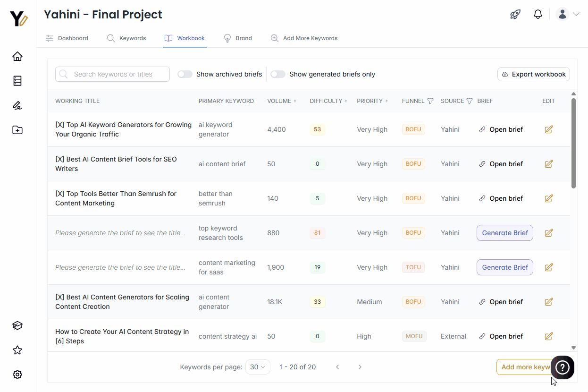Screen dimensions: 588x392
Task: Open the graduation cap academy icon
Action: [x=17, y=325]
